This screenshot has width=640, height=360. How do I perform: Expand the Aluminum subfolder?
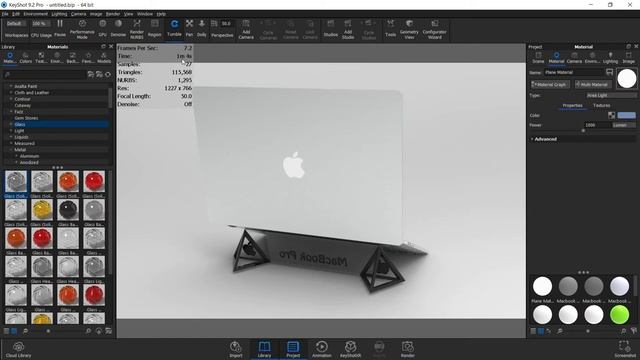[16, 156]
